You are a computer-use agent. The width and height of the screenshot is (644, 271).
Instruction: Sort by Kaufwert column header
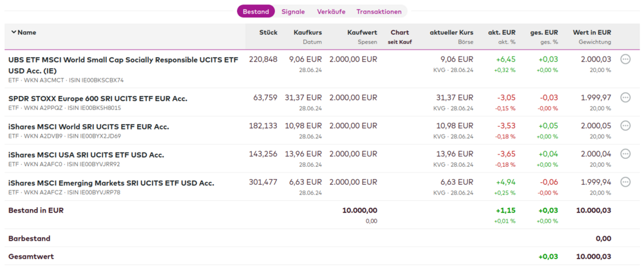(361, 32)
